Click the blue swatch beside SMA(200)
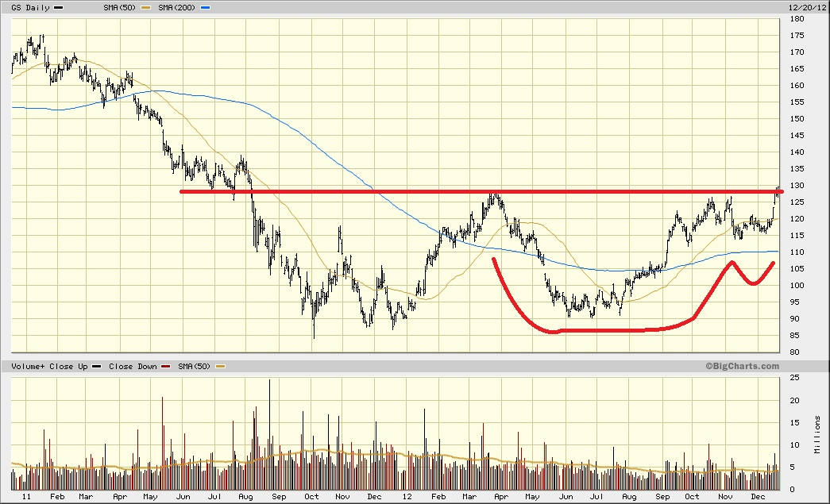This screenshot has height=504, width=830. click(x=205, y=8)
